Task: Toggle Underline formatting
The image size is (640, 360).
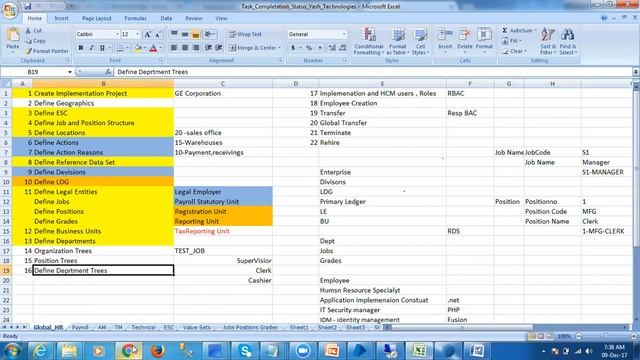Action: (102, 48)
